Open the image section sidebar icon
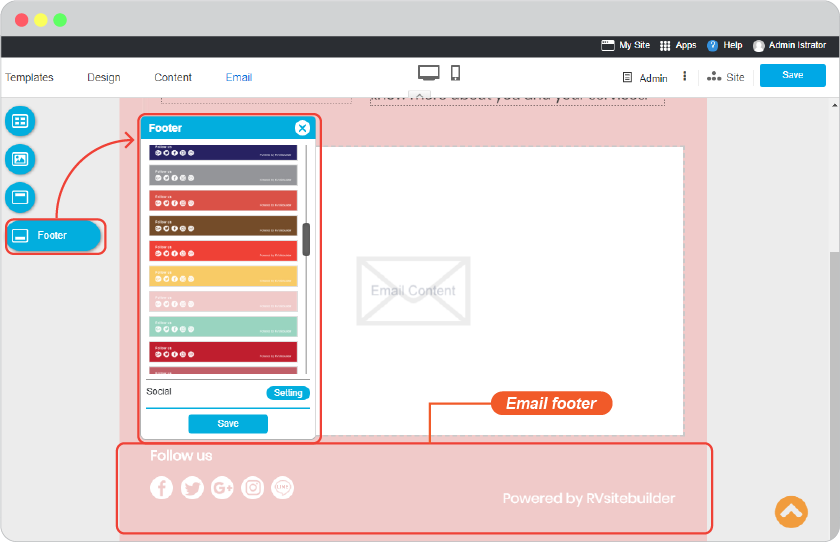The width and height of the screenshot is (840, 542). 20,159
